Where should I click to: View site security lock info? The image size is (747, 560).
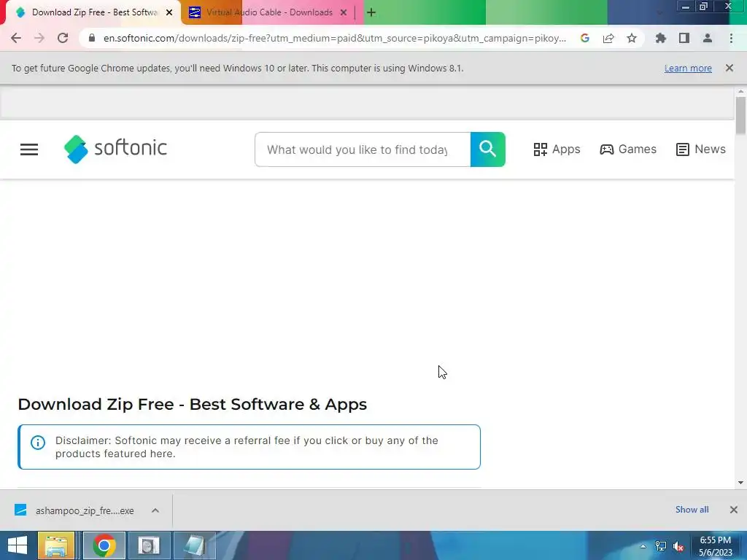coord(92,38)
